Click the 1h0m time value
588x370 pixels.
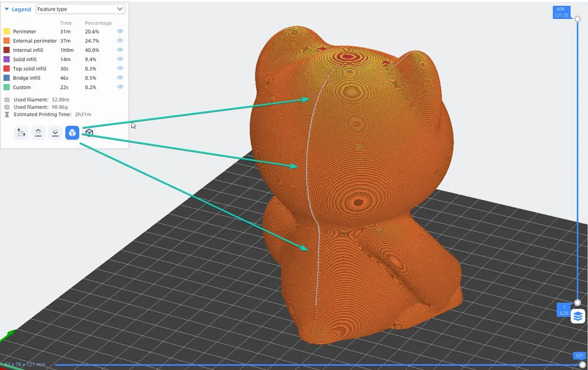(67, 50)
